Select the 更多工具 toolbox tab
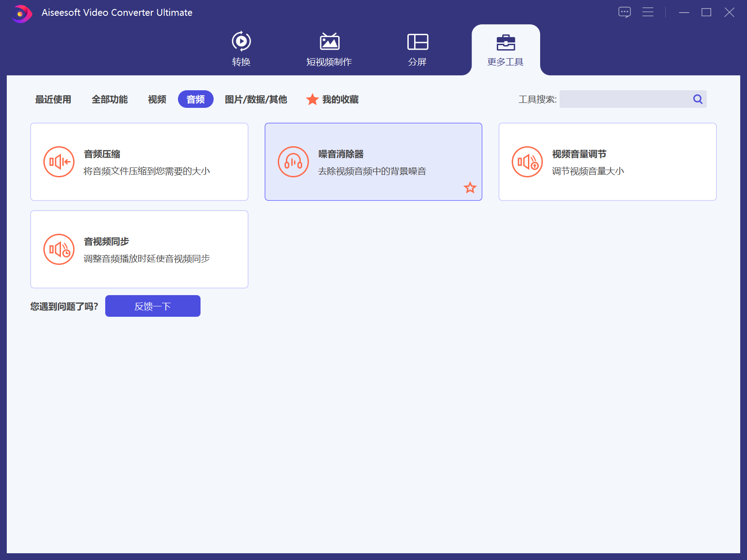The image size is (747, 560). [x=505, y=49]
